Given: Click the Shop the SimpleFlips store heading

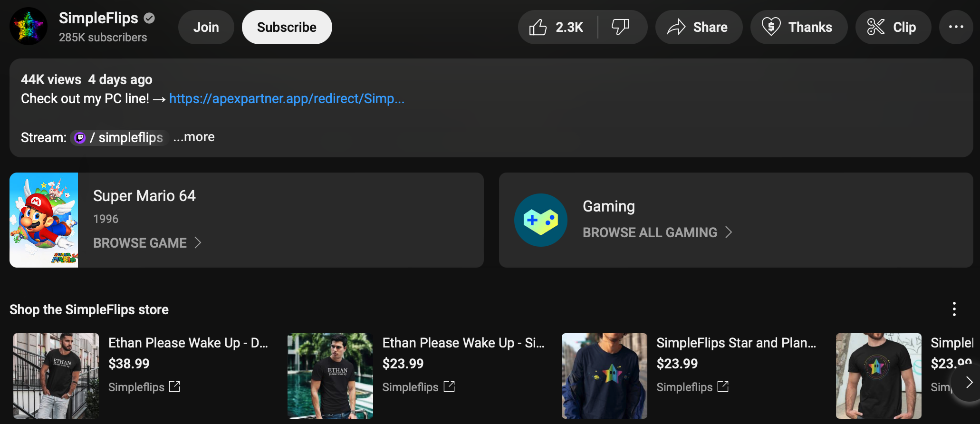Looking at the screenshot, I should 89,309.
